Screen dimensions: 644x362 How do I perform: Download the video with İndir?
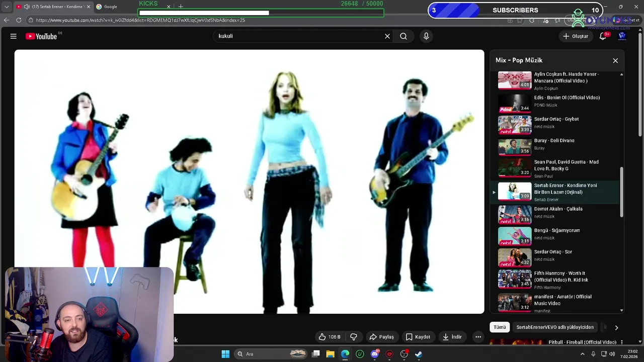pyautogui.click(x=452, y=337)
